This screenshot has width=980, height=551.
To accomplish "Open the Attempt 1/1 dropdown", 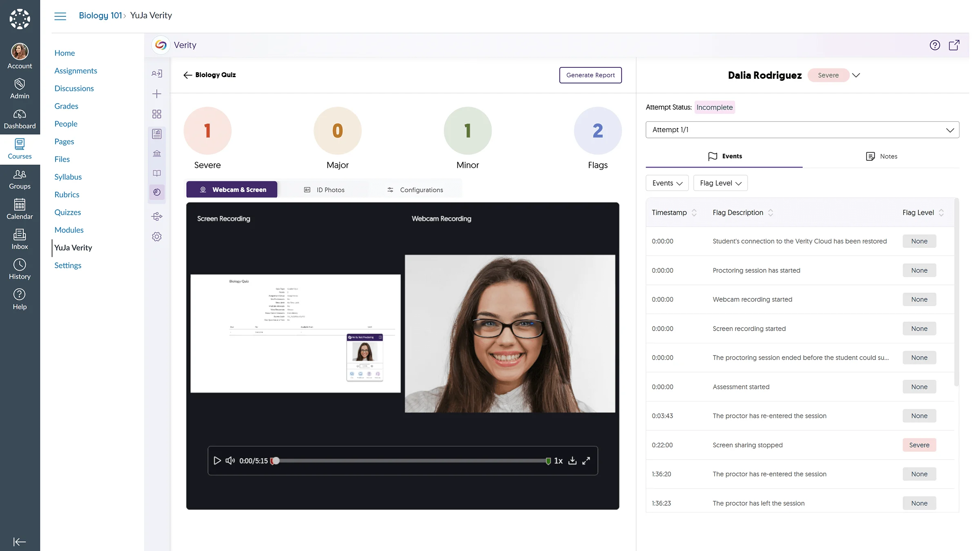I will [802, 130].
